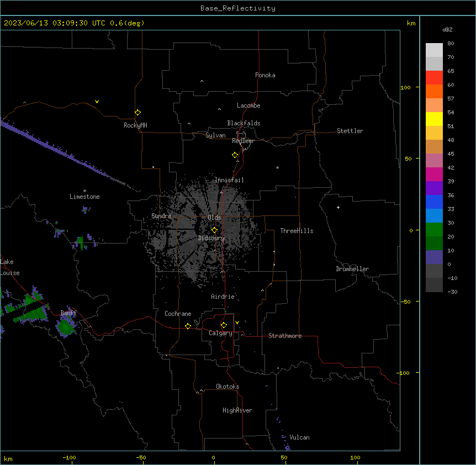Select the -30 dBZ legend value
476x465 pixels.
pyautogui.click(x=452, y=292)
